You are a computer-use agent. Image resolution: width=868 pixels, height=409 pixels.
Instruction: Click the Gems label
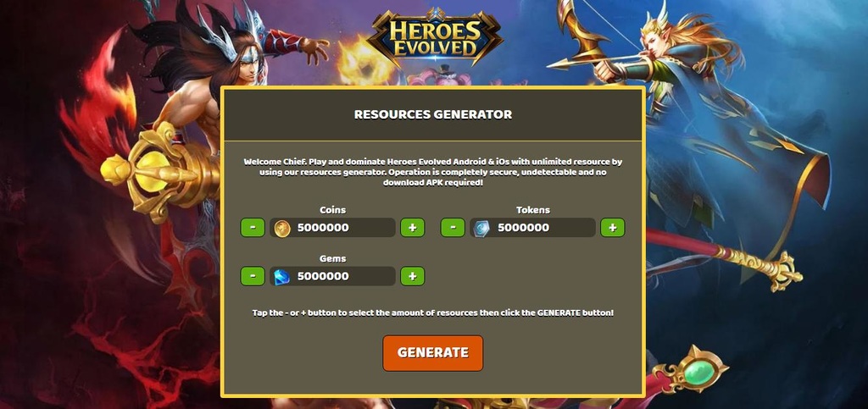coord(332,258)
